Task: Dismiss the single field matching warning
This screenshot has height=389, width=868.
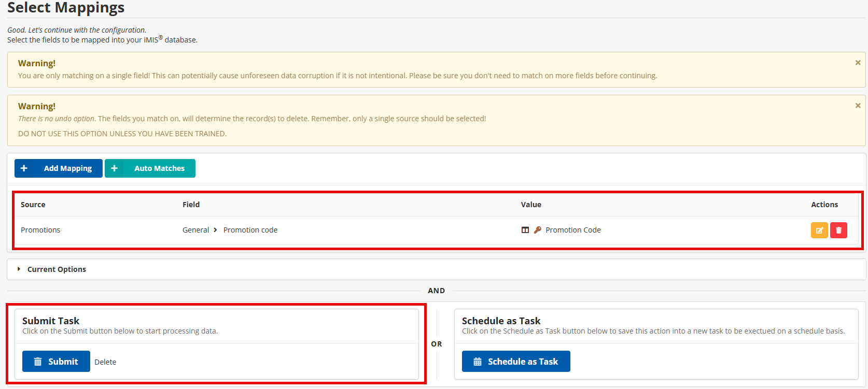Action: point(858,63)
